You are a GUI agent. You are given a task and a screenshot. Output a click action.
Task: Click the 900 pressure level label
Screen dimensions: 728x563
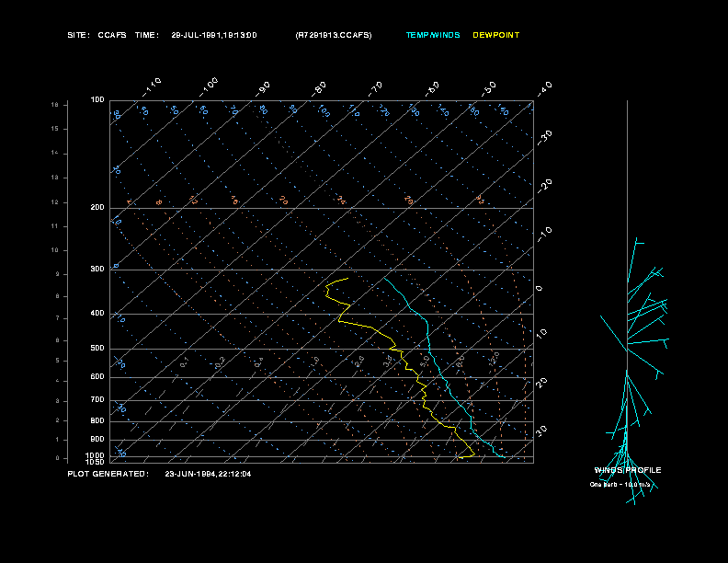[97, 440]
